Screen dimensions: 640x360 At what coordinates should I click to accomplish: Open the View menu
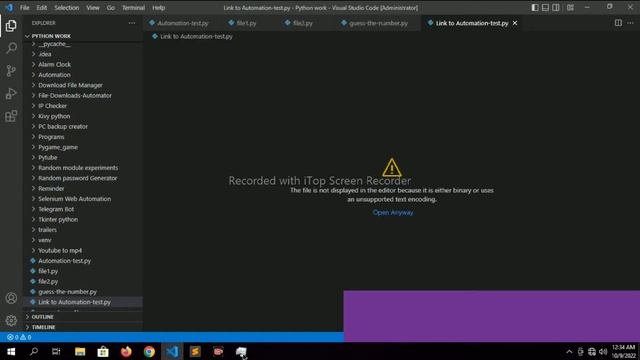pos(93,8)
